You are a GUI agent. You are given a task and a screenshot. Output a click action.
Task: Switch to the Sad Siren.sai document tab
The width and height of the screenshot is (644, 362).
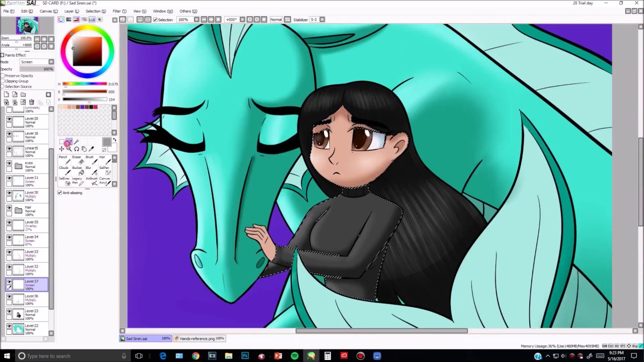[x=146, y=338]
